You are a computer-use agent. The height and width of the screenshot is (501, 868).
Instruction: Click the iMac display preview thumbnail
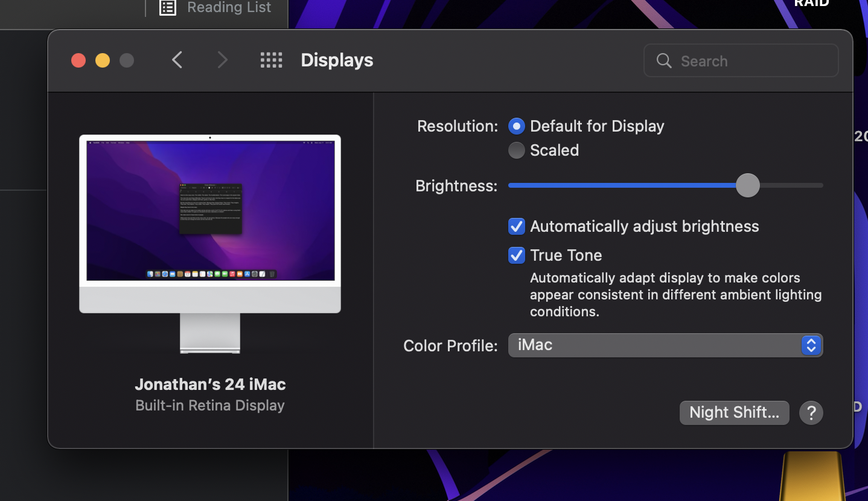coord(210,244)
